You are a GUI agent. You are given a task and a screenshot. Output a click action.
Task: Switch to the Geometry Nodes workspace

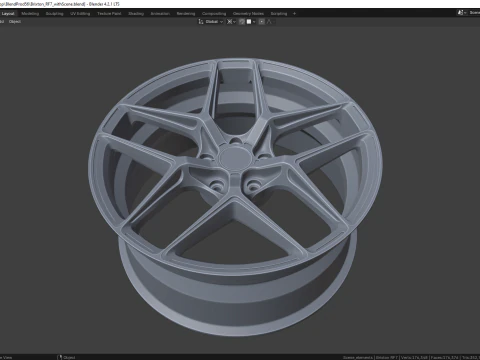tap(248, 14)
